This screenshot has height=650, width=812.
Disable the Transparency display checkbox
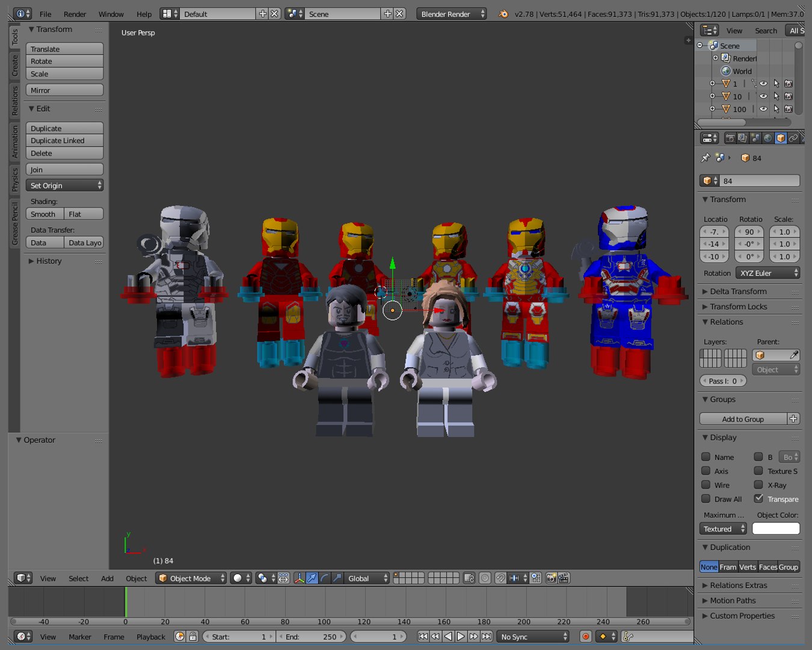pos(758,498)
